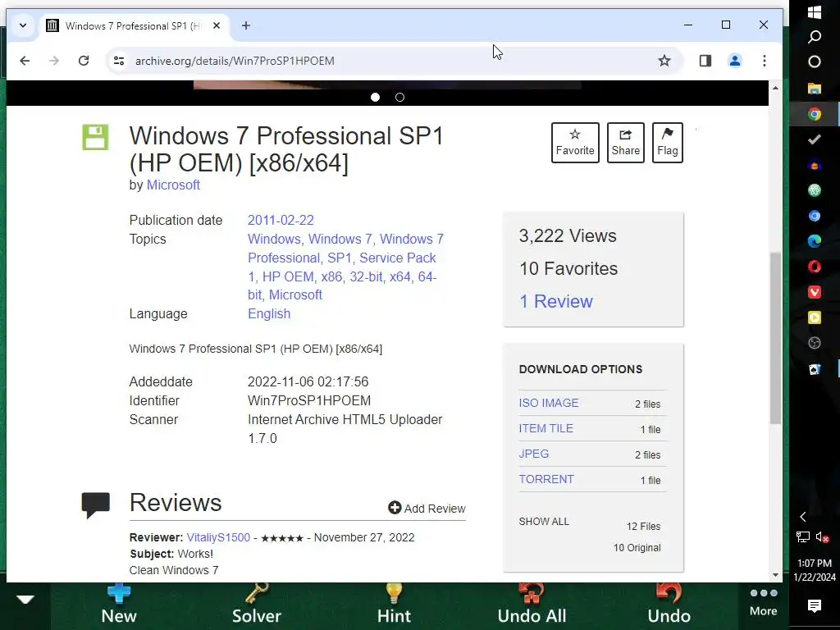Image resolution: width=840 pixels, height=630 pixels.
Task: Open the checkmark app on taskbar
Action: coord(815,139)
